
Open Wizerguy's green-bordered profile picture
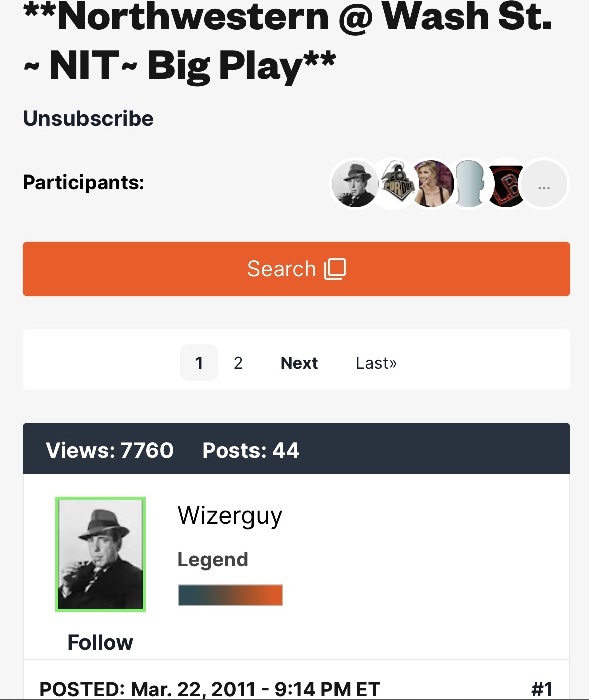tap(101, 554)
